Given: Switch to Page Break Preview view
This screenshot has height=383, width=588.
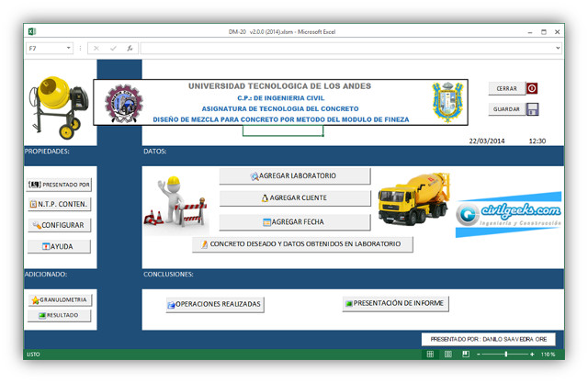Looking at the screenshot, I should pyautogui.click(x=465, y=354).
